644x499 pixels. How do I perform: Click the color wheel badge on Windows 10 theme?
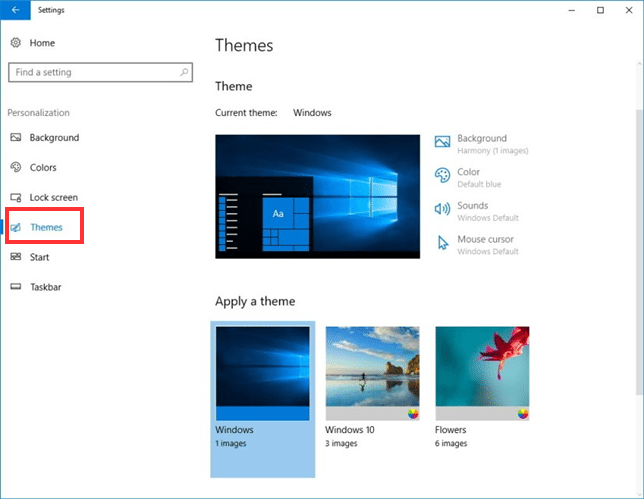click(413, 414)
